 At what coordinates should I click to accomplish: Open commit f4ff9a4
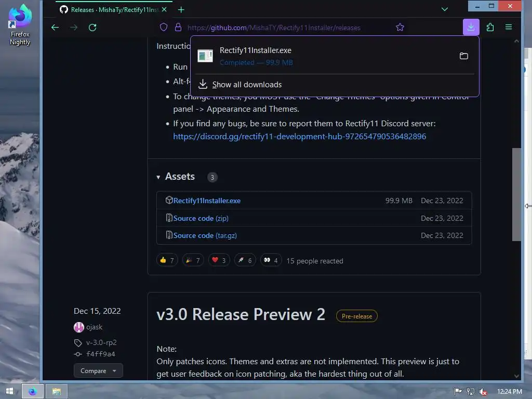tap(101, 354)
